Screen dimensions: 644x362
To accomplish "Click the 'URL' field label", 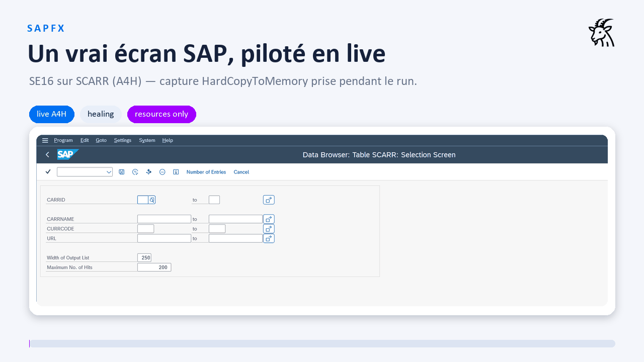I will (x=51, y=238).
